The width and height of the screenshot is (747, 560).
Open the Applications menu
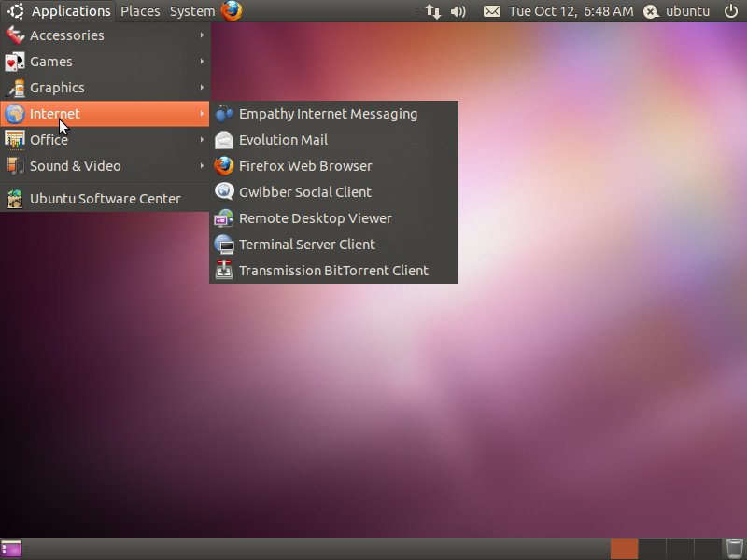[58, 11]
